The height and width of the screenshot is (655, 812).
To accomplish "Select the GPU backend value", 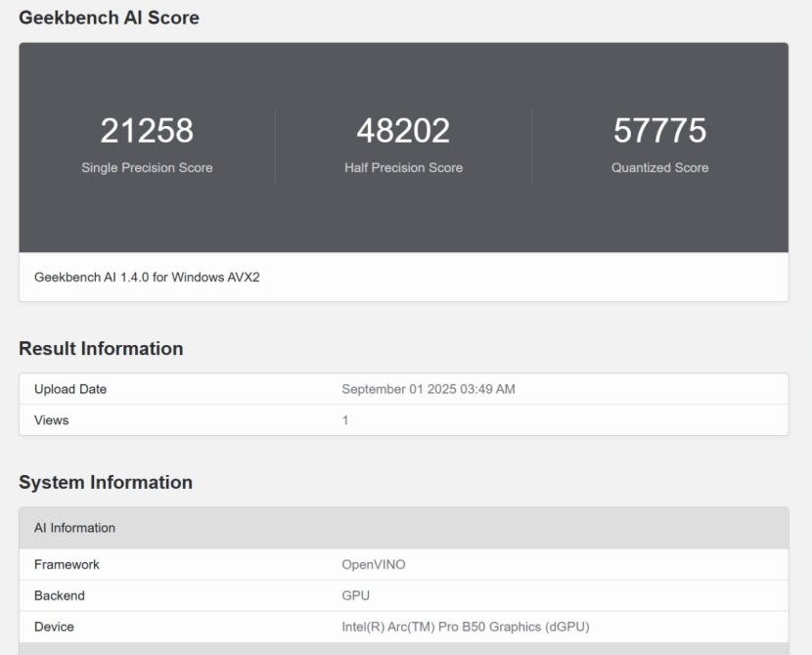I will point(355,595).
